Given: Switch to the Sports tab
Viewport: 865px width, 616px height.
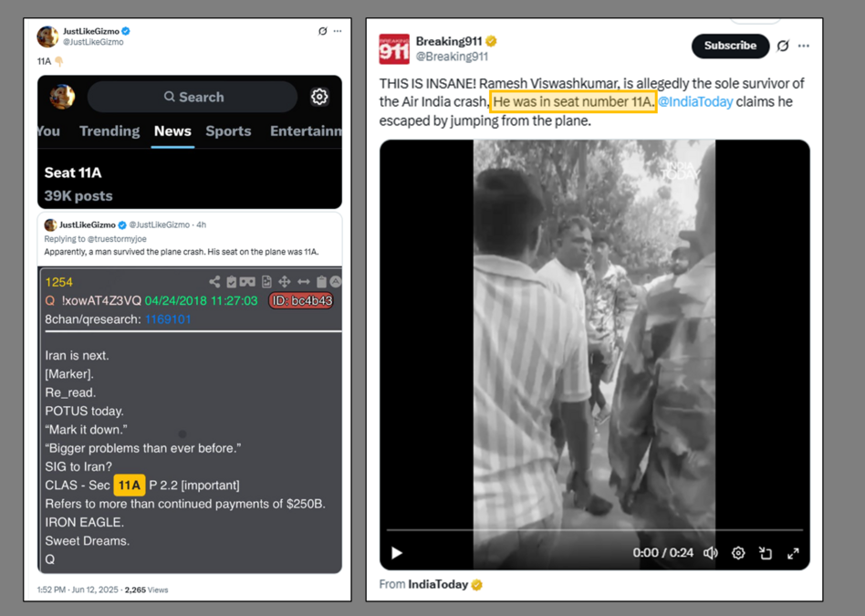Looking at the screenshot, I should [x=228, y=131].
